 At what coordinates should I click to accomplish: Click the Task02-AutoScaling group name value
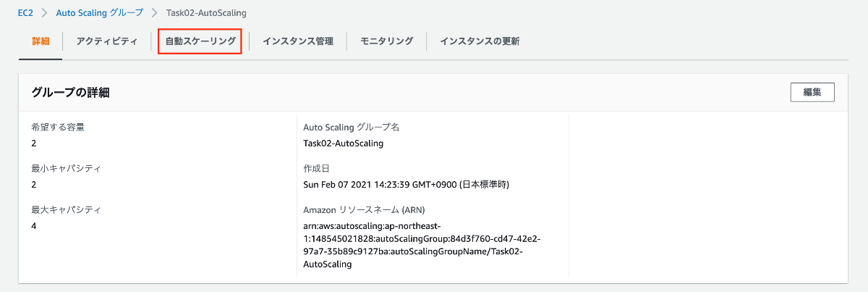click(x=344, y=143)
